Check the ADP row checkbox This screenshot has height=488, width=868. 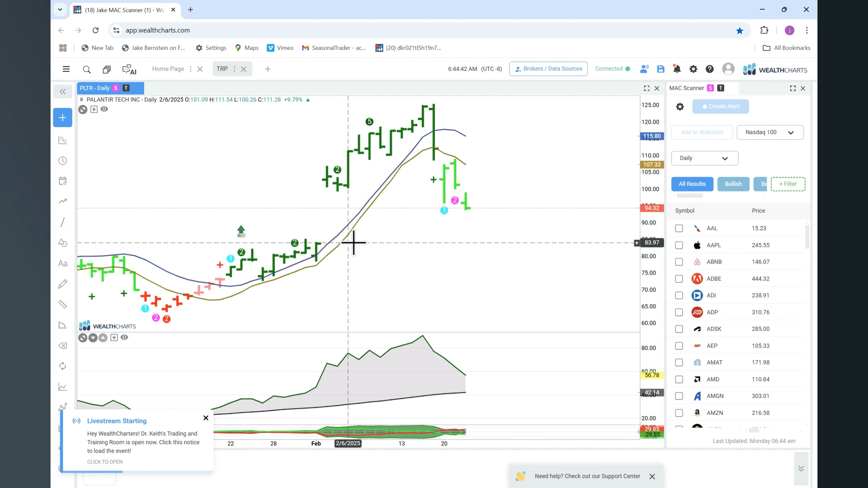click(x=679, y=312)
